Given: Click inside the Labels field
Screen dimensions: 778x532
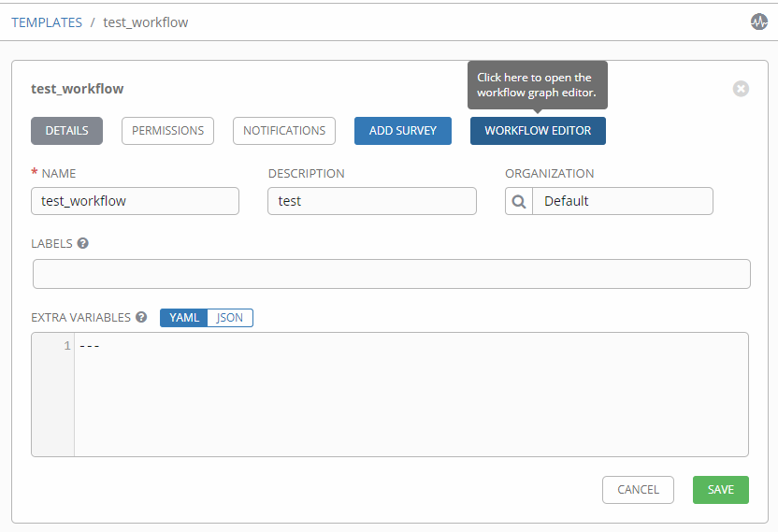Looking at the screenshot, I should click(392, 274).
